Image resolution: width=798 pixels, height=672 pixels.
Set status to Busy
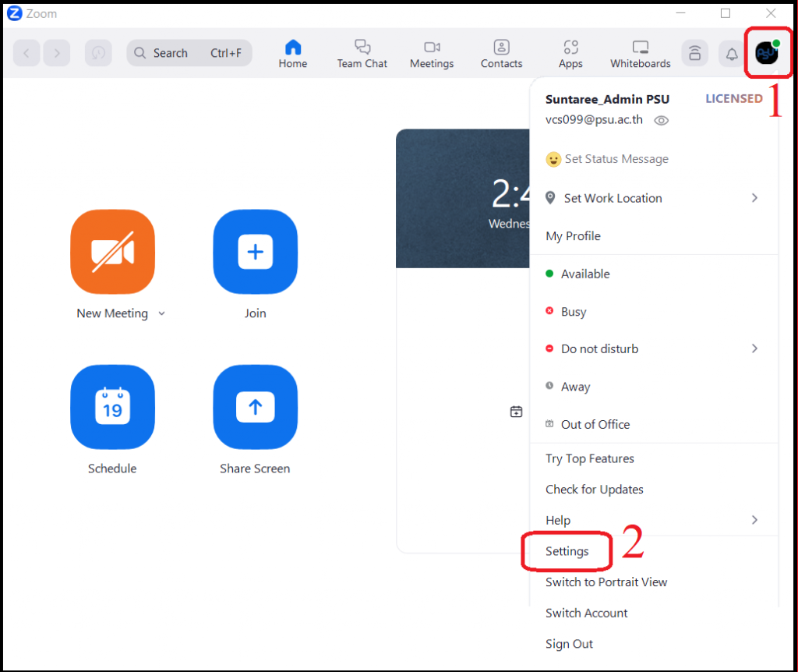click(x=573, y=312)
